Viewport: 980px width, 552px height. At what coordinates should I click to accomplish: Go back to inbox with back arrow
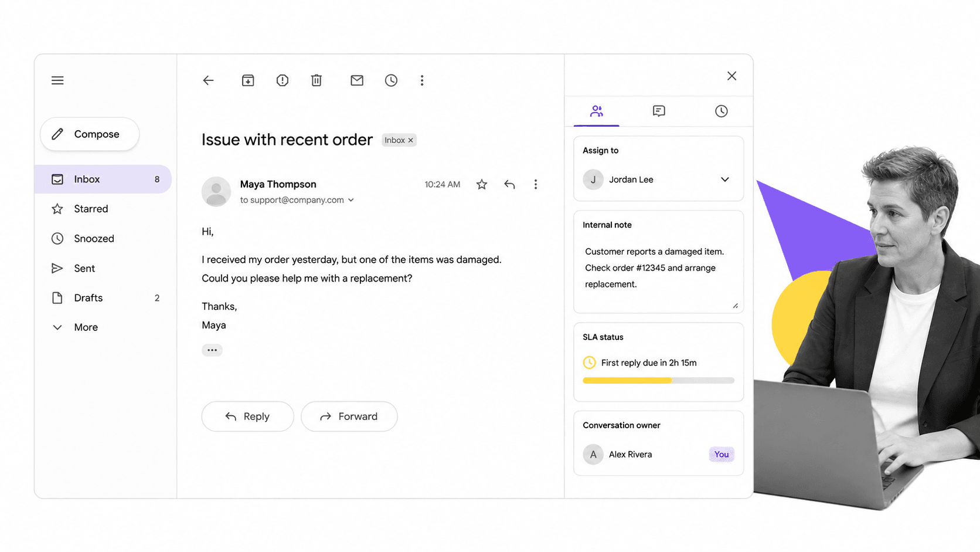208,80
